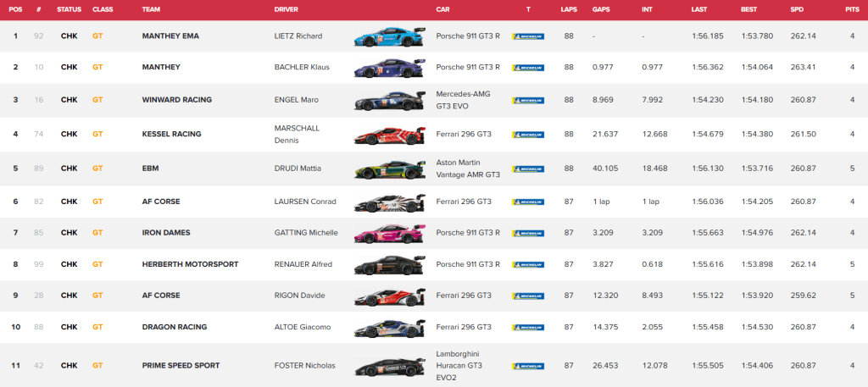Click the Michelin logo in EBM row

point(528,169)
